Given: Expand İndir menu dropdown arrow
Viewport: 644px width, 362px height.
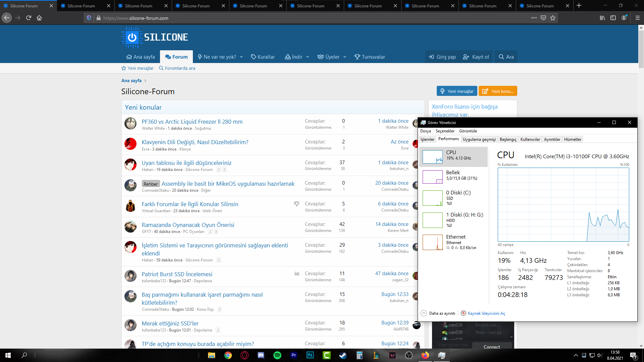Looking at the screenshot, I should point(308,57).
